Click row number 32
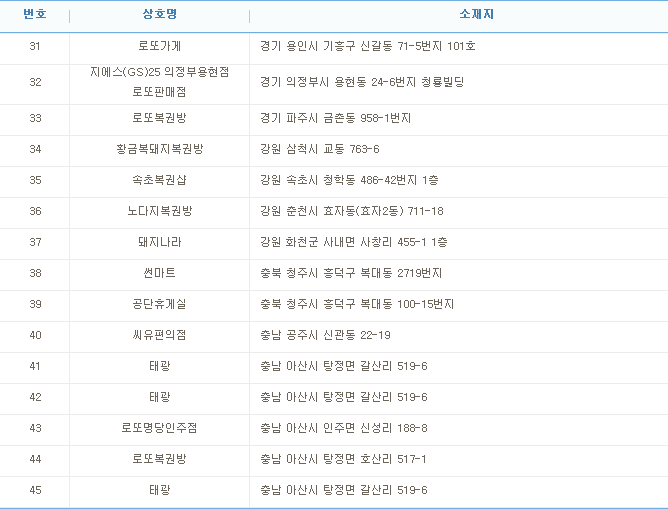This screenshot has height=509, width=668. pos(35,82)
